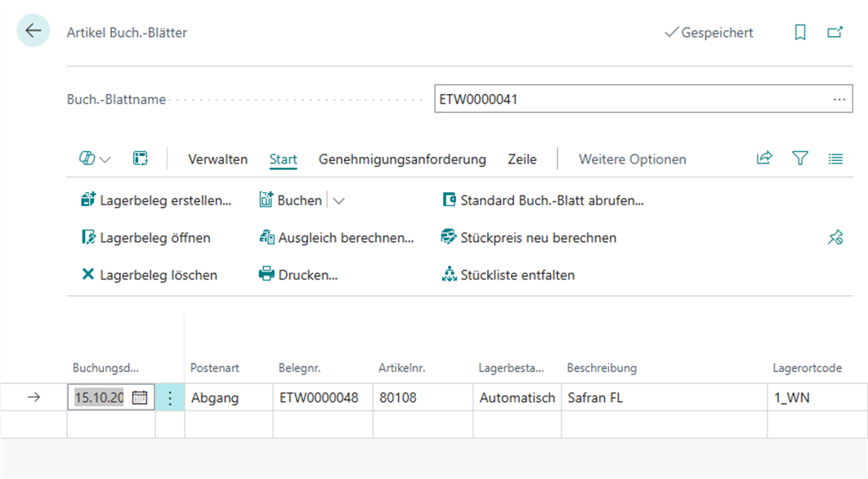Click the Buchungsd... column header
868x479 pixels.
(x=105, y=369)
